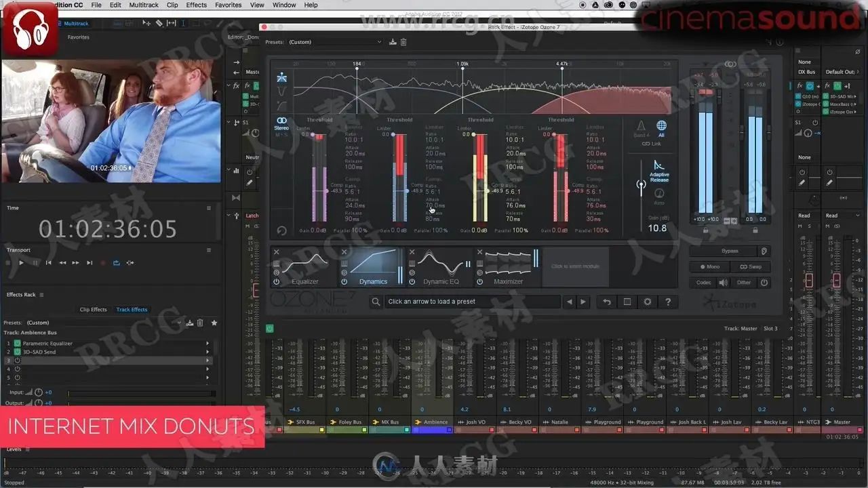Toggle the Dither power button

pyautogui.click(x=764, y=283)
